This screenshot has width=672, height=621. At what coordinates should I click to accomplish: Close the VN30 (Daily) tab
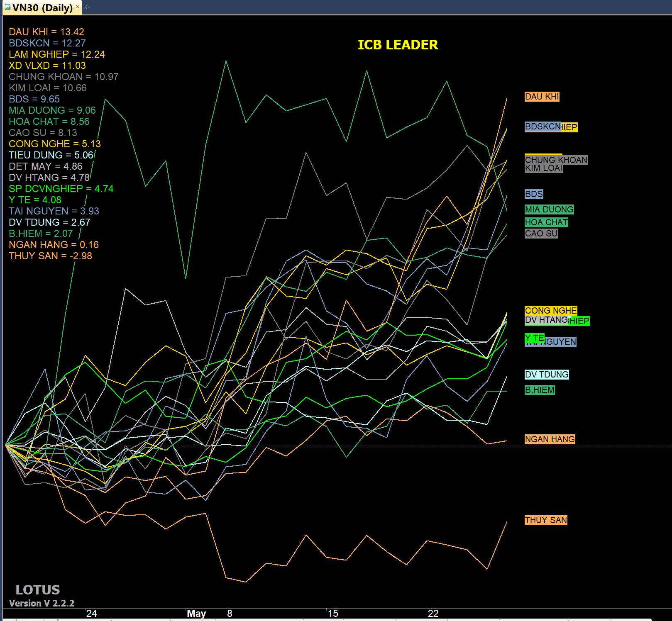click(77, 7)
